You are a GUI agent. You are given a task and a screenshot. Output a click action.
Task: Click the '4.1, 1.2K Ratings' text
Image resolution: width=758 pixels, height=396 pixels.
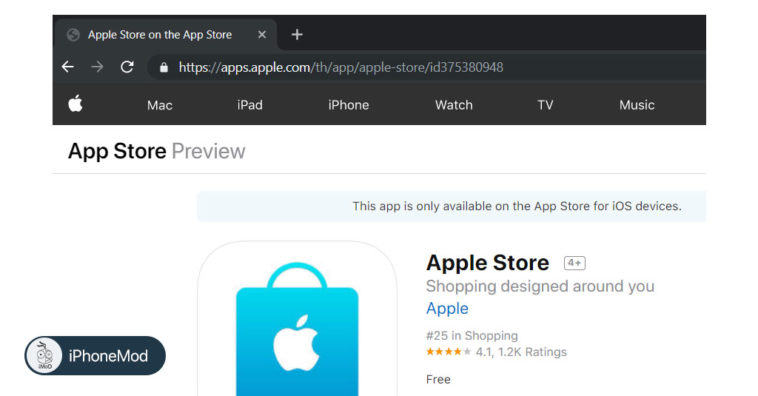pos(521,352)
